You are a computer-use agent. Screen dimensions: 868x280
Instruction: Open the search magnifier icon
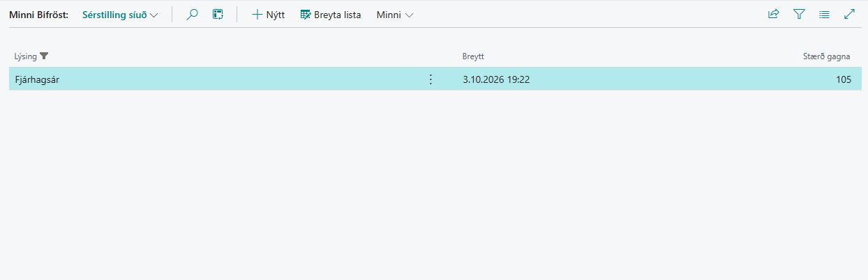[x=193, y=15]
